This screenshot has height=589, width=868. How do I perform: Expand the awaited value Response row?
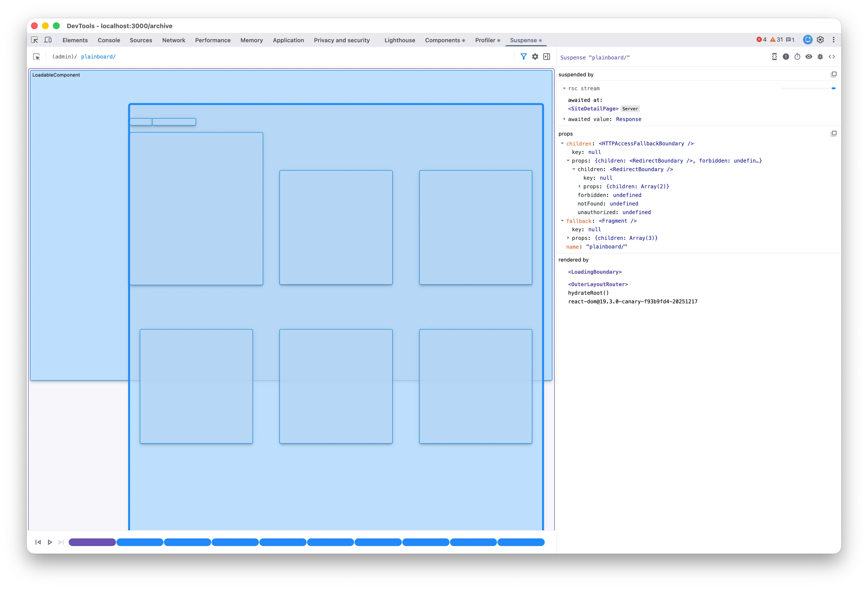pyautogui.click(x=564, y=119)
